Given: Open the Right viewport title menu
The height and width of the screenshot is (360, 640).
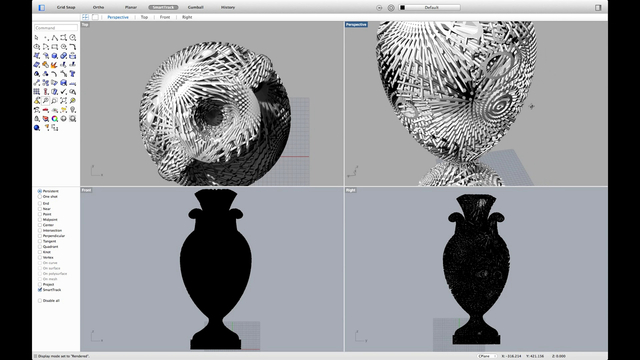Looking at the screenshot, I should [351, 190].
